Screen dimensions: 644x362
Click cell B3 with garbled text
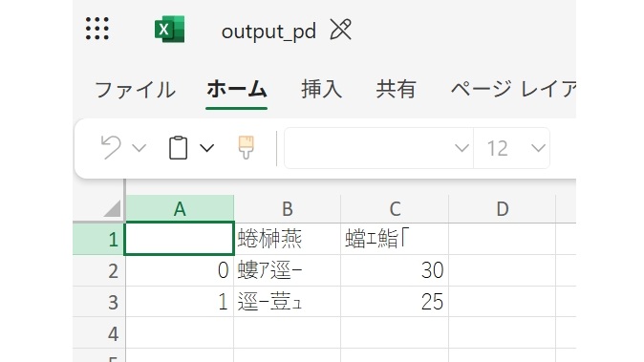click(x=287, y=302)
